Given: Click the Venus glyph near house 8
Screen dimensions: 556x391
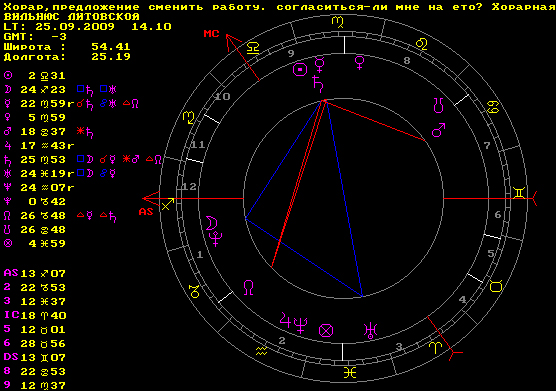Looking at the screenshot, I should (359, 63).
